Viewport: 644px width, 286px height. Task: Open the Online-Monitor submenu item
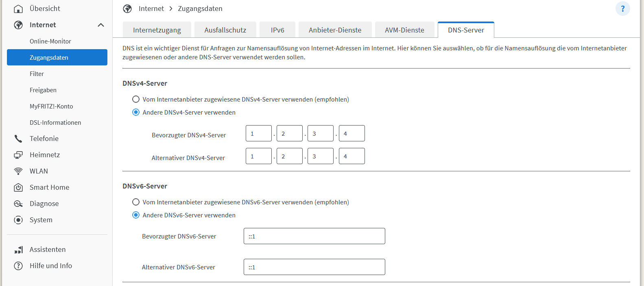pyautogui.click(x=50, y=41)
